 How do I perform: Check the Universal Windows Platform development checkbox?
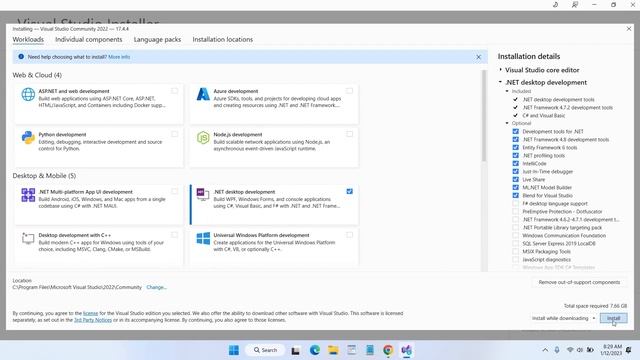tap(349, 235)
